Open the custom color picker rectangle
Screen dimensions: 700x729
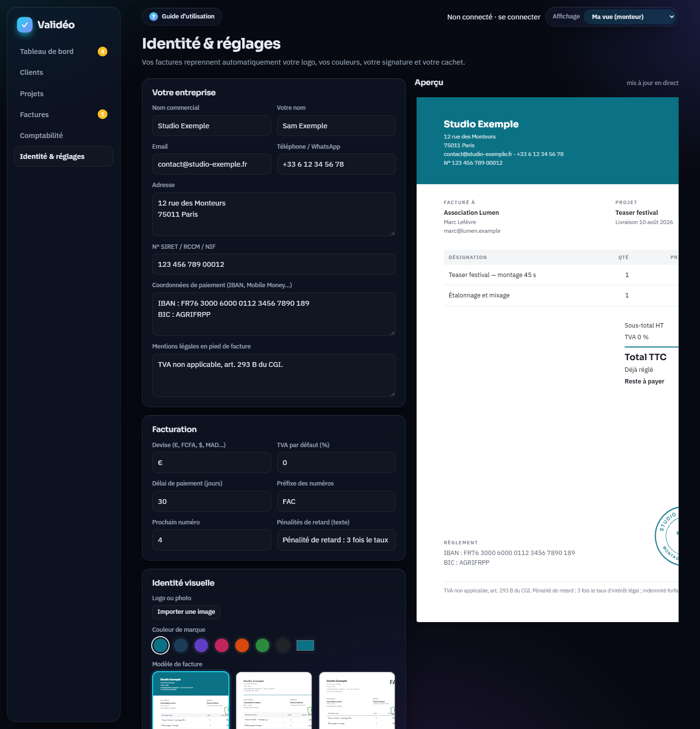305,645
